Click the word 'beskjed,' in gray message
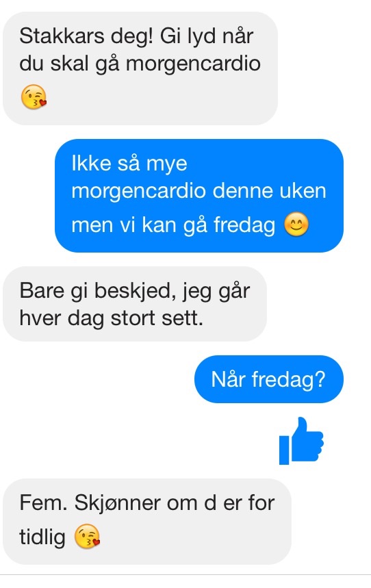Image resolution: width=371 pixels, height=588 pixels. (135, 291)
